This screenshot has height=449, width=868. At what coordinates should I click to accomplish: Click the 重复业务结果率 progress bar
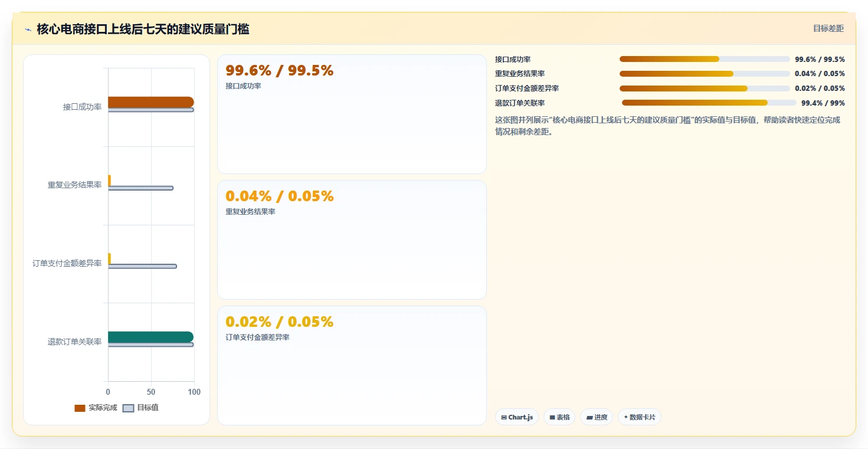pyautogui.click(x=705, y=74)
